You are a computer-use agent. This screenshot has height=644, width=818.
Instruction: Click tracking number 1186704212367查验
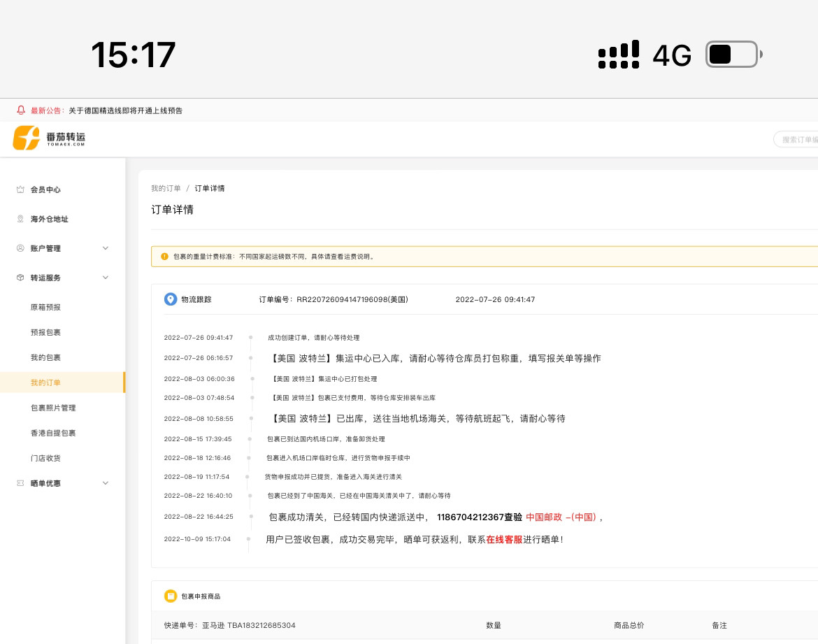[480, 517]
